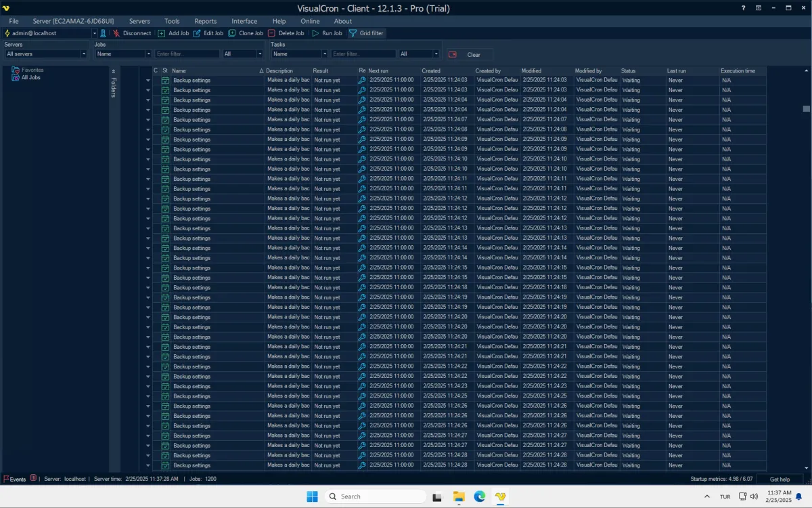This screenshot has height=508, width=812.
Task: Collapse the Folders panel with double chevron
Action: tap(114, 71)
